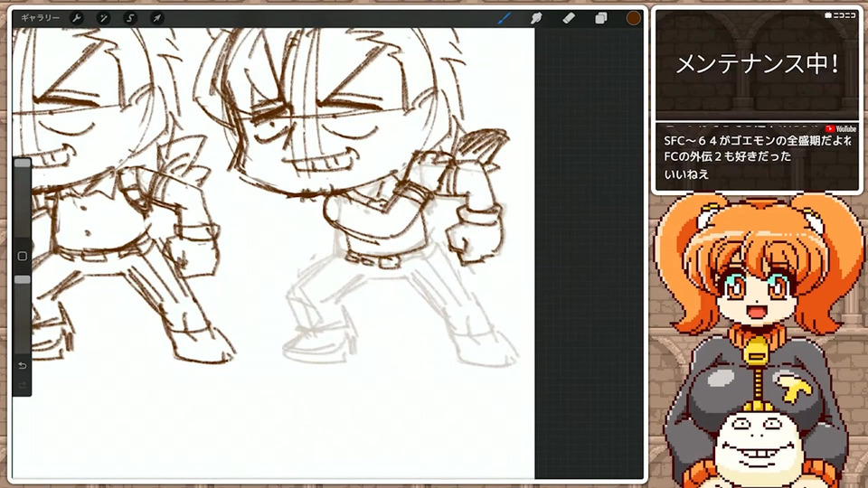This screenshot has width=868, height=488.
Task: Select the Smudge finger tool
Action: (x=536, y=18)
